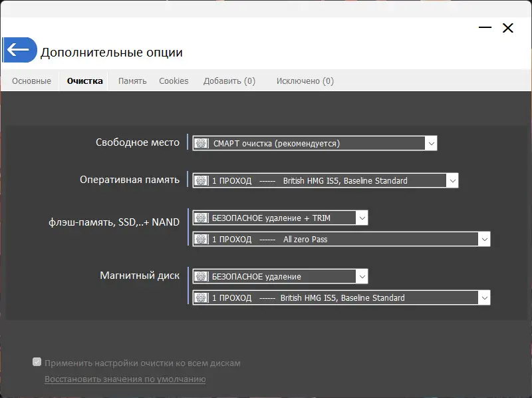
Task: Click the gear icon in the Оперативная память dropdown
Action: coord(201,180)
